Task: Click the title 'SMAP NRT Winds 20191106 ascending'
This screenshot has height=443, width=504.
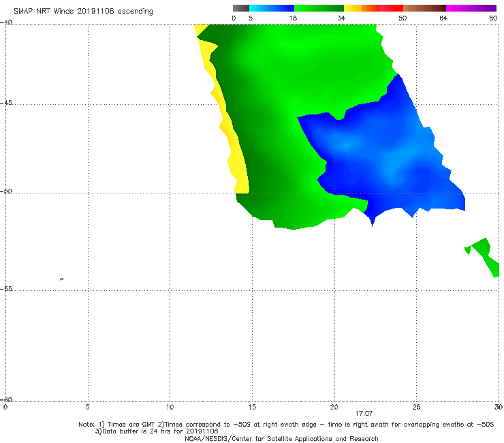Action: [x=83, y=11]
